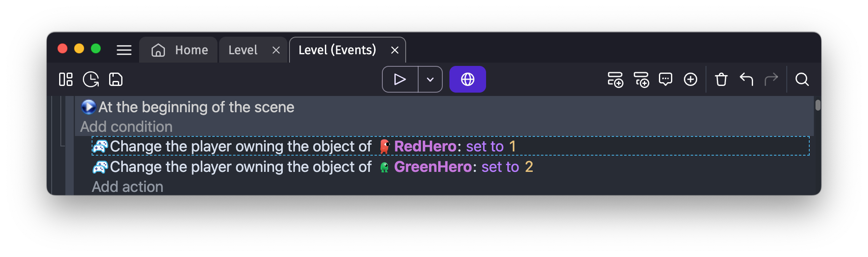Screen dimensions: 868x257
Task: Open the Project Manager panel
Action: [66, 79]
